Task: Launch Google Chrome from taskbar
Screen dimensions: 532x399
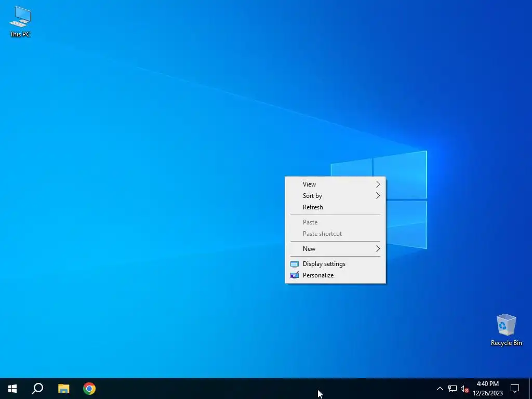Action: coord(89,389)
